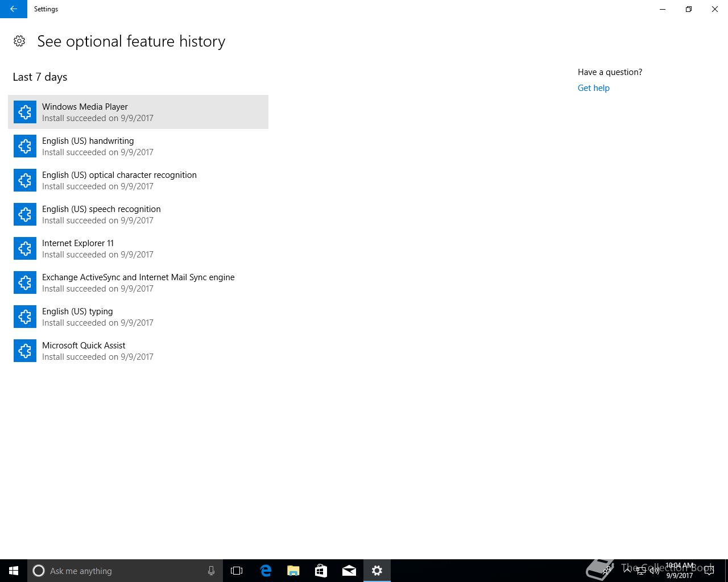
Task: Open the Mail app from the taskbar
Action: (349, 571)
